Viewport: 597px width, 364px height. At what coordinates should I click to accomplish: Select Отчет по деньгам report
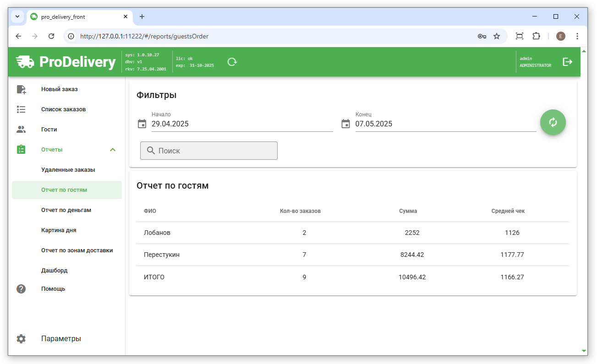(x=66, y=210)
